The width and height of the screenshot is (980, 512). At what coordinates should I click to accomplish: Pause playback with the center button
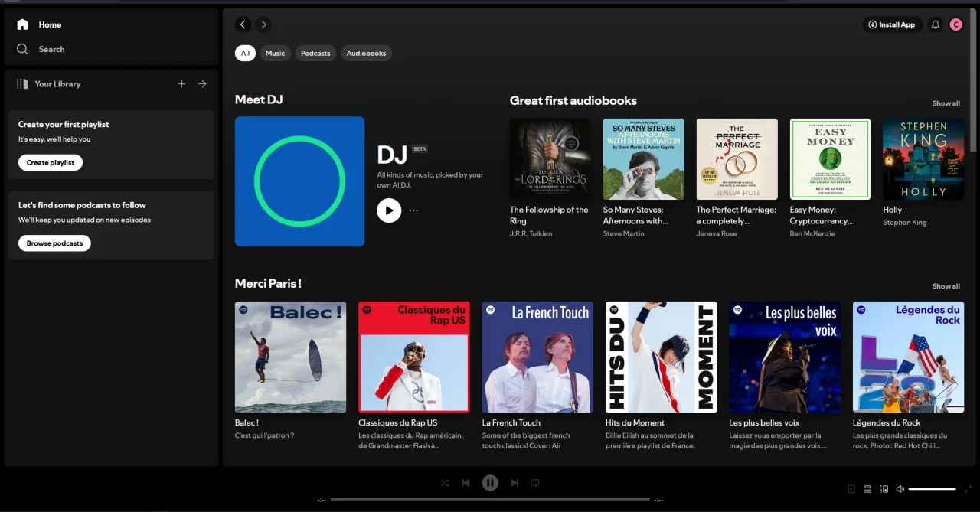coord(490,483)
